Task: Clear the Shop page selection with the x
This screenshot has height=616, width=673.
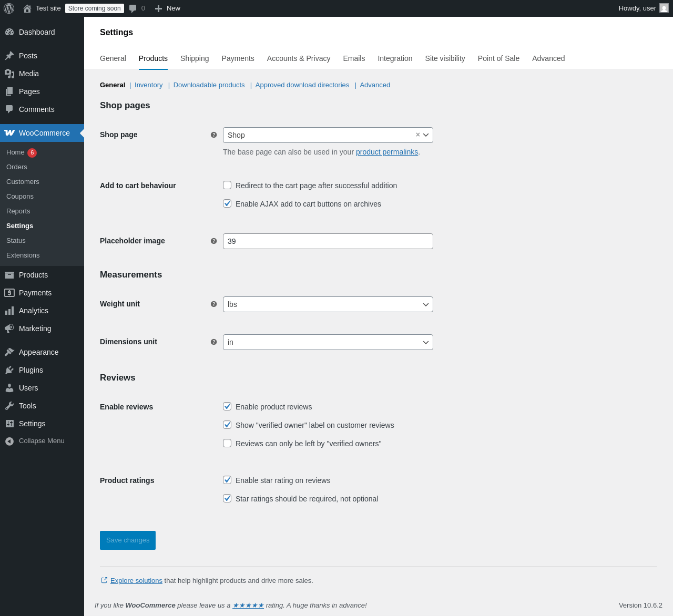Action: (418, 135)
